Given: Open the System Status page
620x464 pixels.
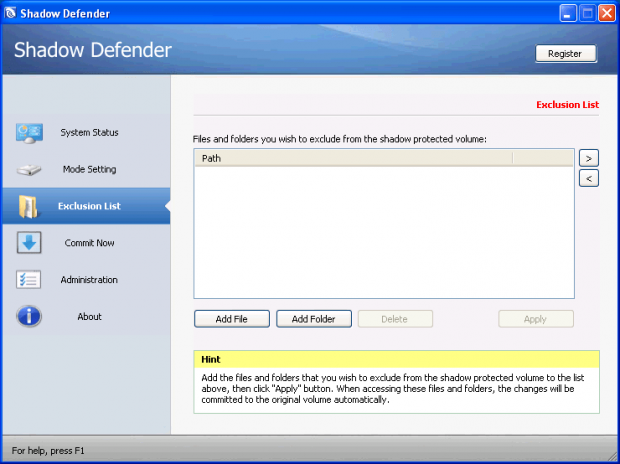Looking at the screenshot, I should click(x=89, y=133).
